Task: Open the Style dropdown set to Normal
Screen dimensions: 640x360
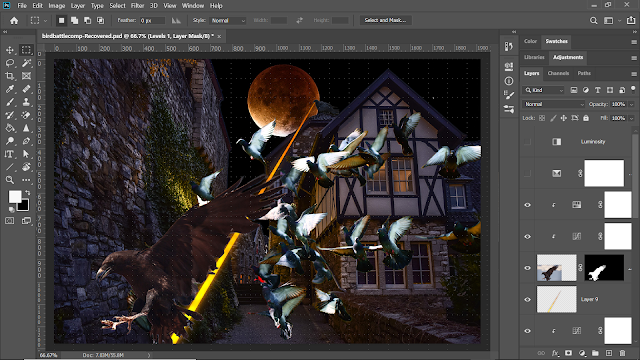Action: pos(228,20)
